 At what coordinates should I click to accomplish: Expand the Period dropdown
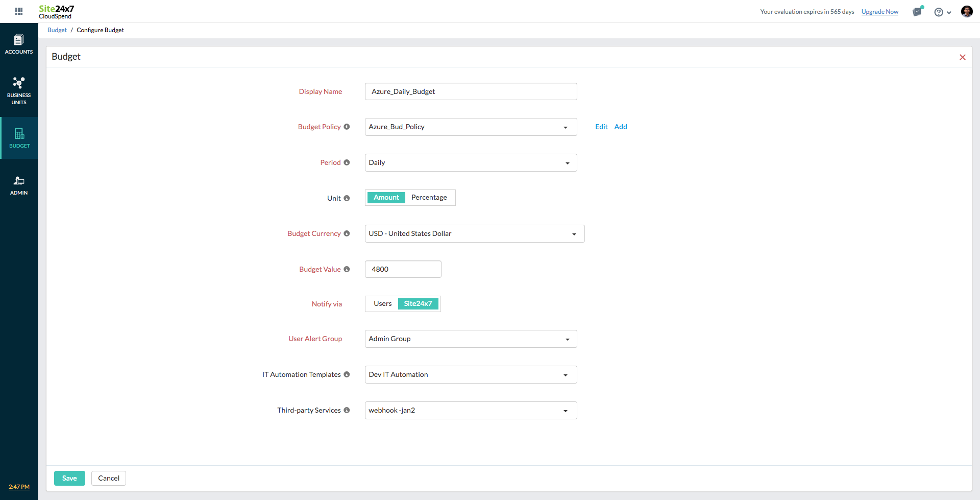pos(470,163)
